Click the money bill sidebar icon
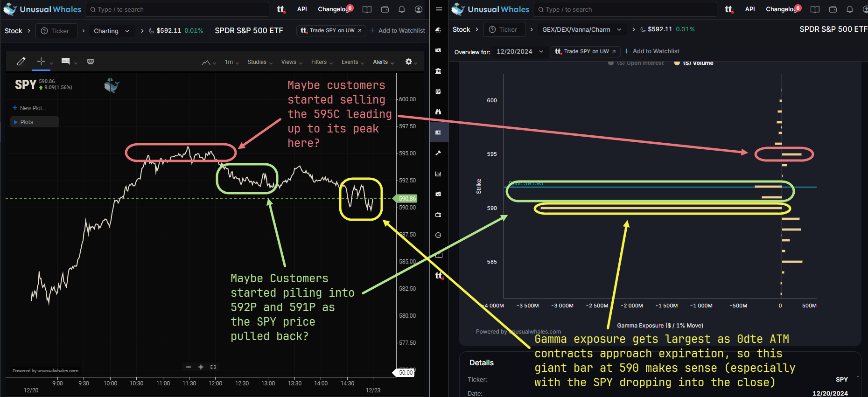Viewport: 868px width, 397px height. [438, 50]
